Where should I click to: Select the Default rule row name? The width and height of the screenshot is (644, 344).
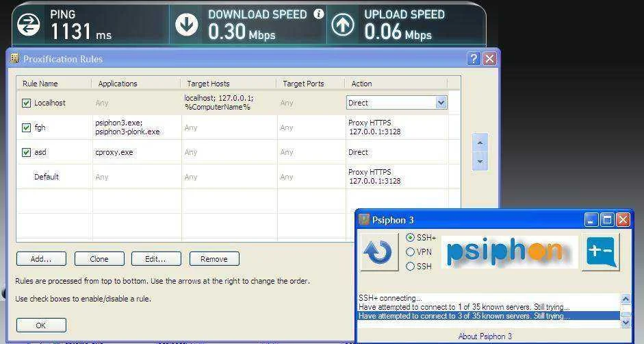47,177
